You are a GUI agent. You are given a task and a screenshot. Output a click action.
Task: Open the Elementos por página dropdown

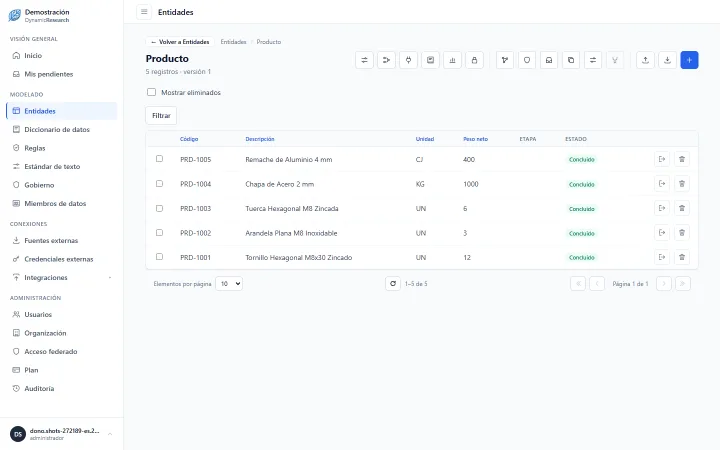point(229,284)
